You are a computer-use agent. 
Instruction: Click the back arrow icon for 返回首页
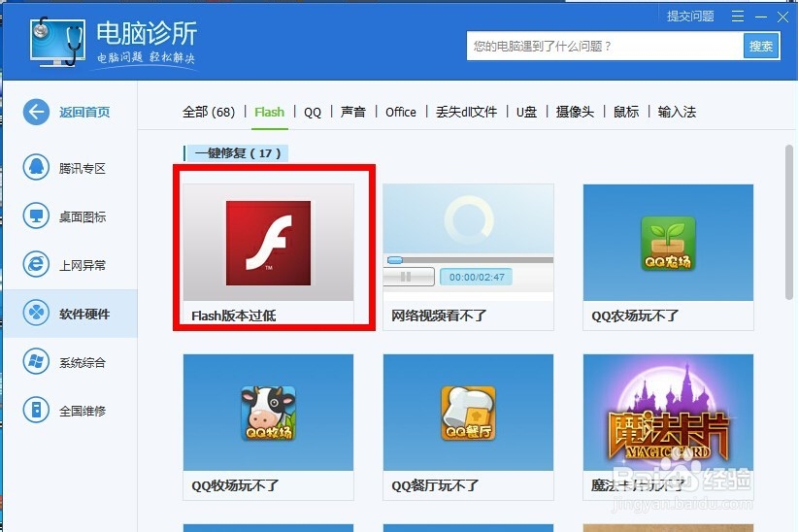[x=36, y=112]
